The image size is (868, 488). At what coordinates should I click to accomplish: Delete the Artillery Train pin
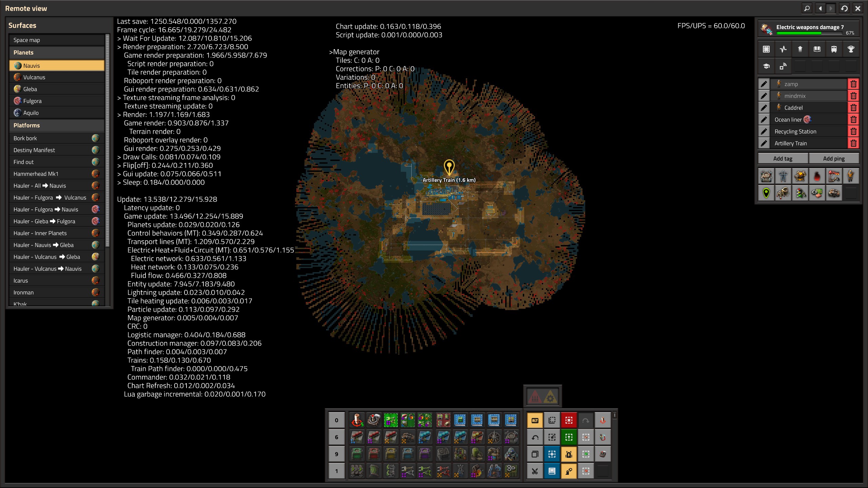click(853, 143)
